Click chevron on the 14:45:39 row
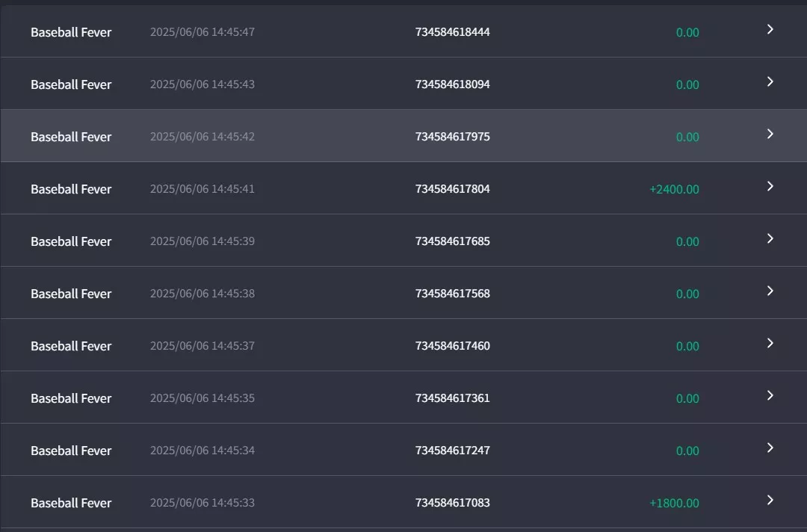This screenshot has width=807, height=532. pyautogui.click(x=770, y=239)
